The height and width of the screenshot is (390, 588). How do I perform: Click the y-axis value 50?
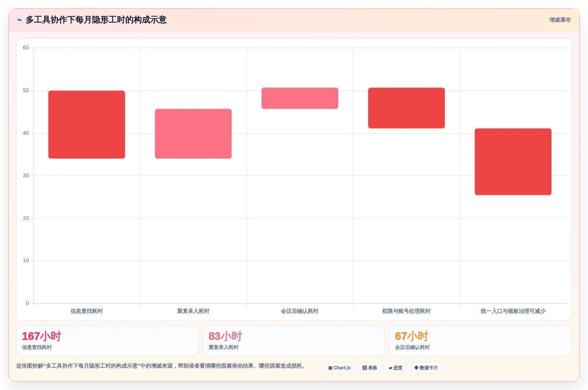click(26, 90)
